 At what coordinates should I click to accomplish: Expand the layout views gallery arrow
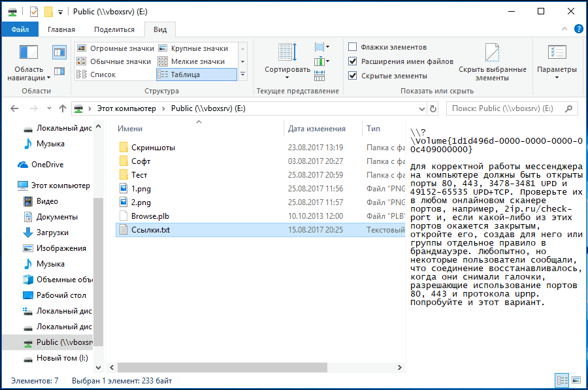coord(242,74)
